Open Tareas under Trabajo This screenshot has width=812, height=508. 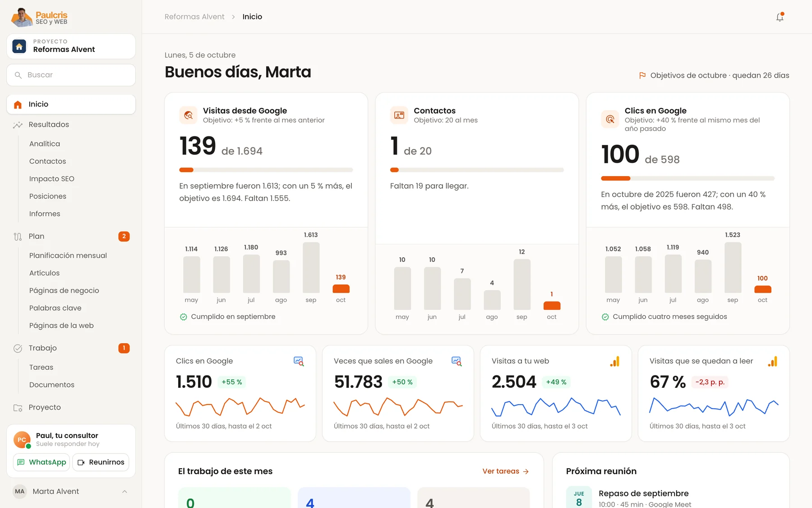coord(41,367)
